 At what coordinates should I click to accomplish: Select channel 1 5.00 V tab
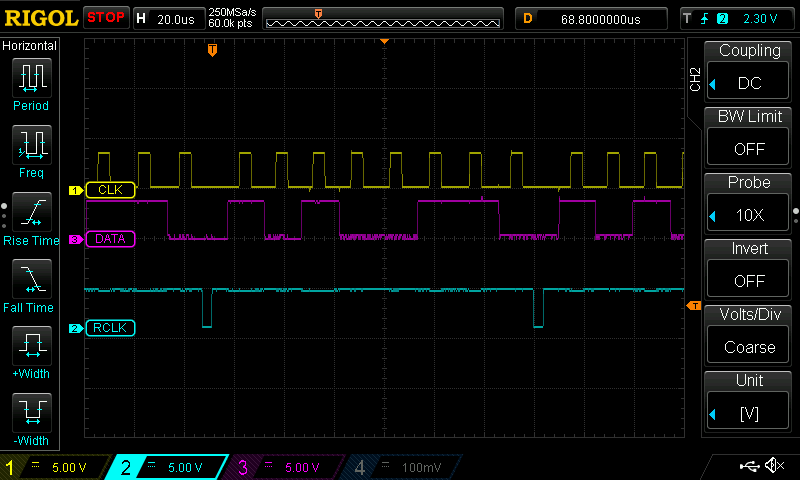tap(55, 467)
